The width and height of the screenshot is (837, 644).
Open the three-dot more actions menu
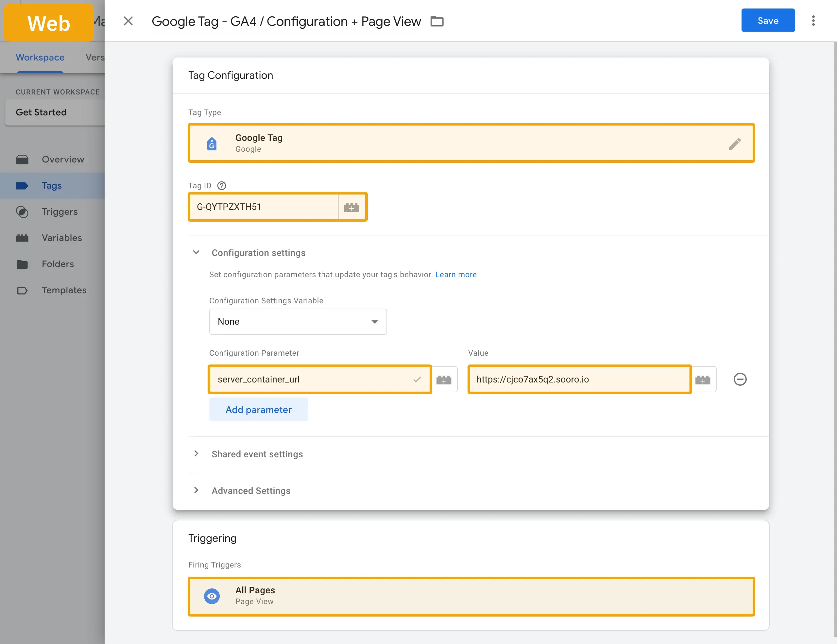pyautogui.click(x=813, y=21)
